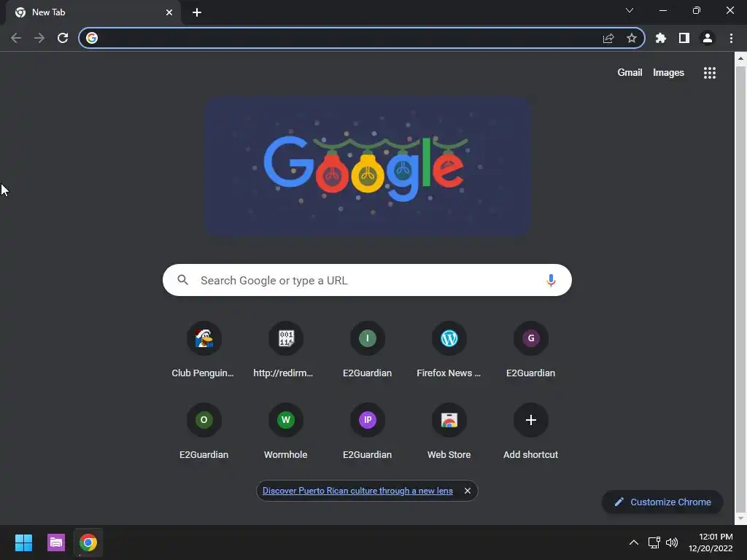Click the back navigation arrow
Image resolution: width=747 pixels, height=560 pixels.
pos(16,38)
